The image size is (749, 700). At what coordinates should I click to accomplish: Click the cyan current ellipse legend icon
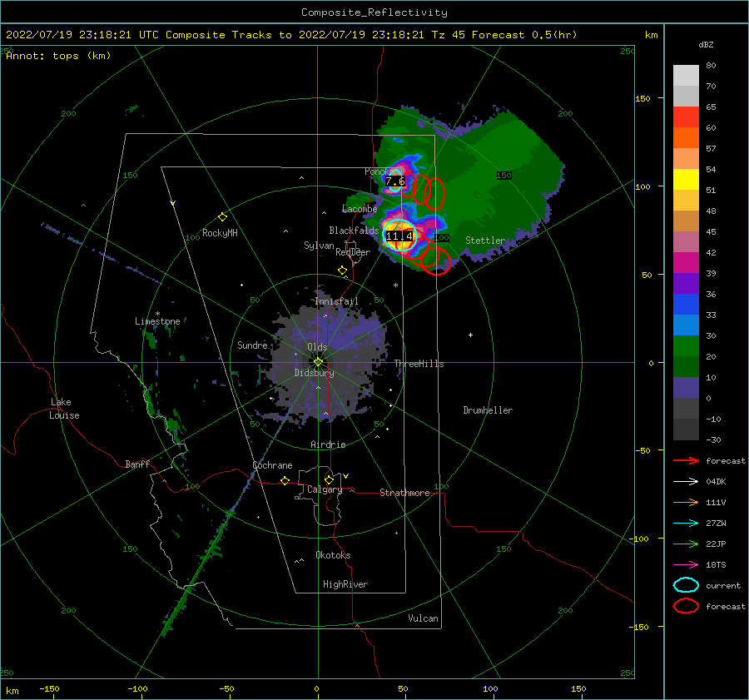coord(686,585)
